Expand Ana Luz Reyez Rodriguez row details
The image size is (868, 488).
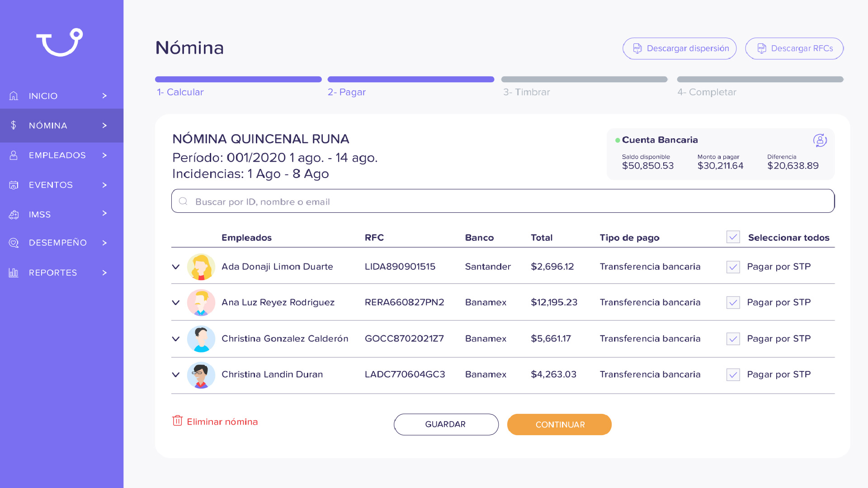(176, 302)
